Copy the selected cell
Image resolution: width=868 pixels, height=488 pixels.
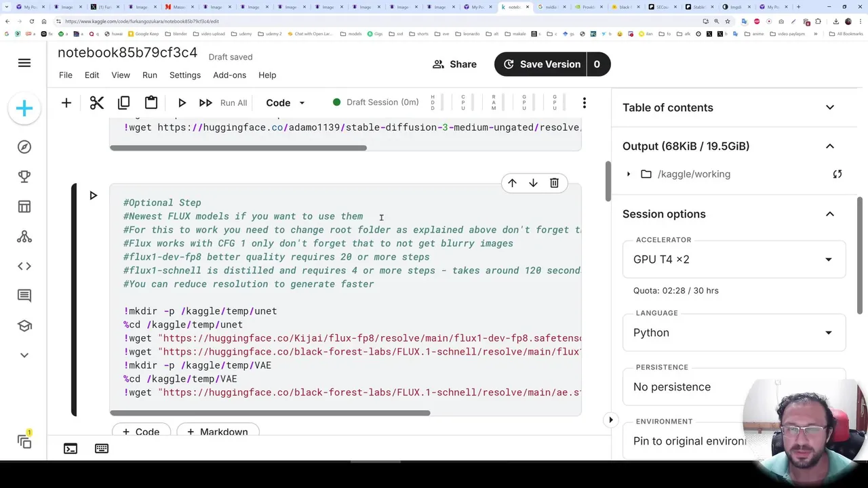pyautogui.click(x=123, y=103)
